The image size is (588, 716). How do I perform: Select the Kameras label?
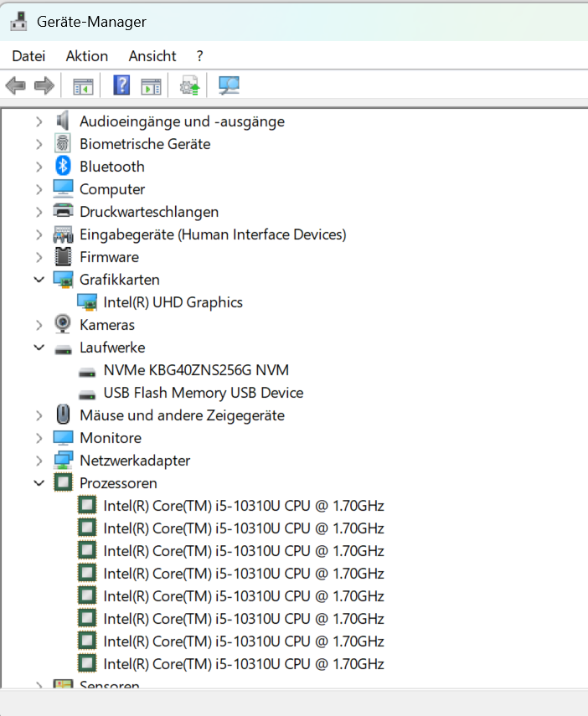(x=107, y=325)
